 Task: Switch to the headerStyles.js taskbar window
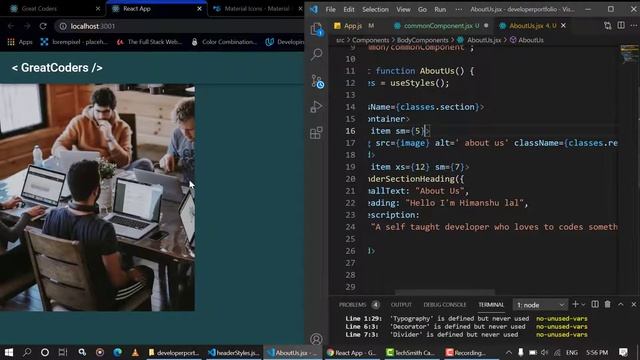click(234, 352)
